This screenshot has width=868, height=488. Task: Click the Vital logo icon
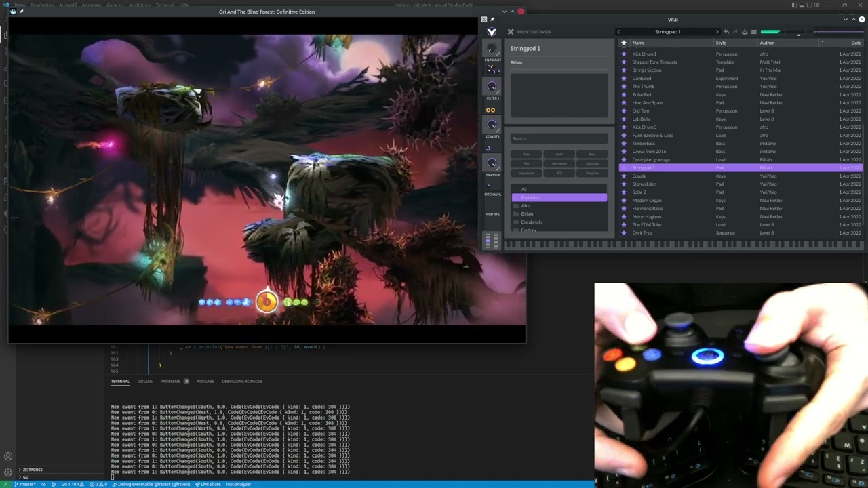point(492,32)
